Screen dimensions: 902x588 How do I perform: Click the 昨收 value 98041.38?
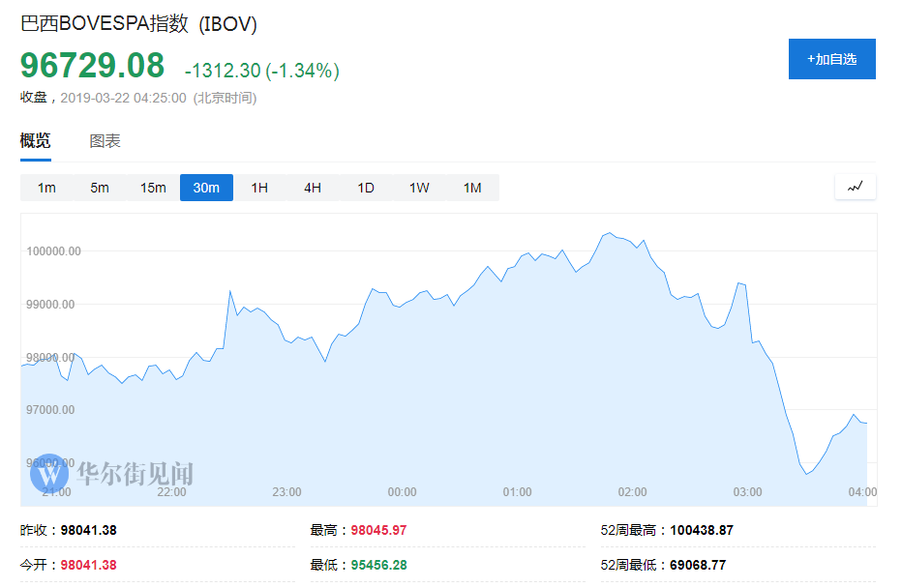click(89, 531)
